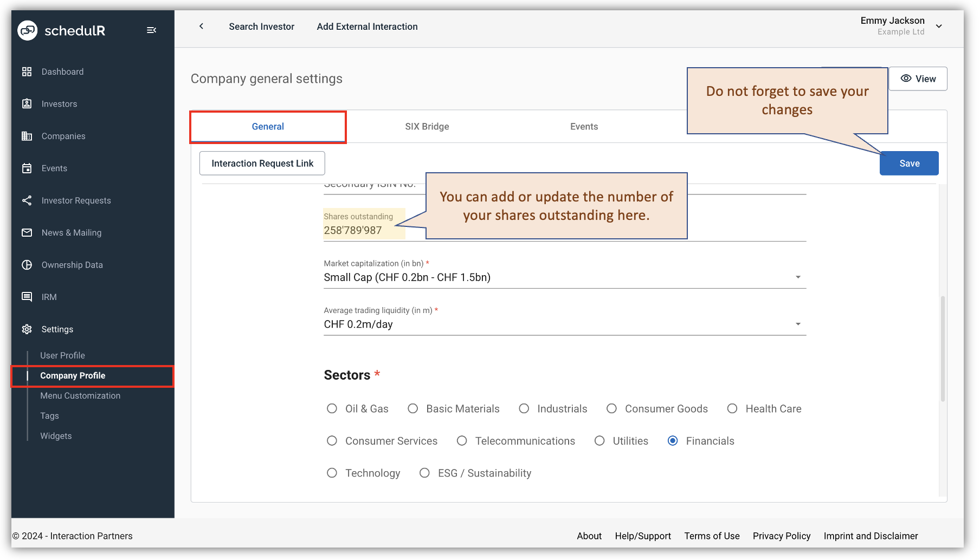This screenshot has height=560, width=980.
Task: Open the Company Profile settings entry
Action: click(x=73, y=375)
